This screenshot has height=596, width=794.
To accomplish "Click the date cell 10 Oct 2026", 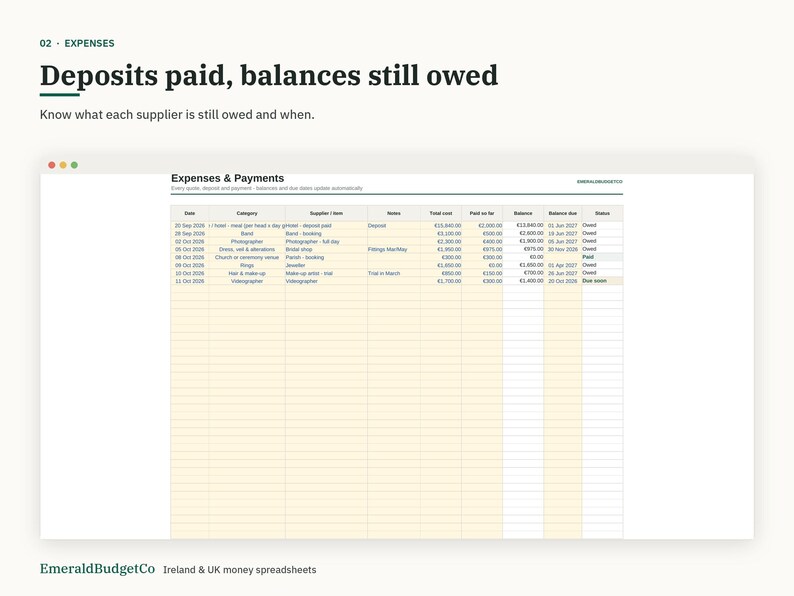I will [190, 273].
